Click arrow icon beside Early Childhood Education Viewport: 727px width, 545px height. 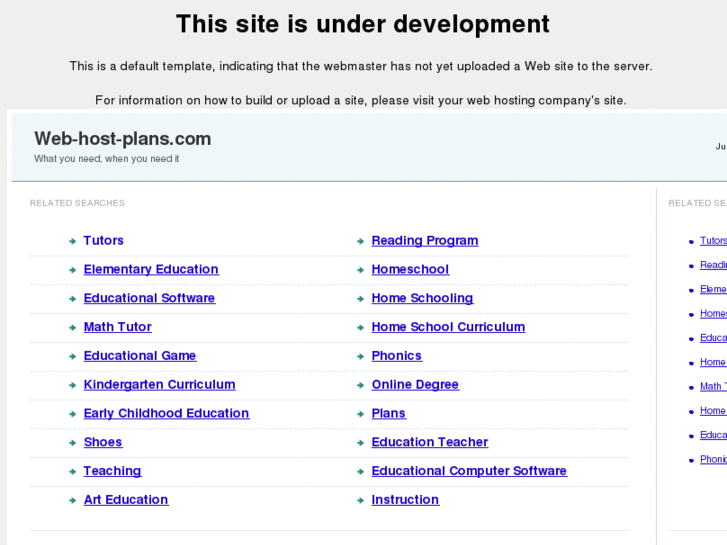(x=72, y=414)
